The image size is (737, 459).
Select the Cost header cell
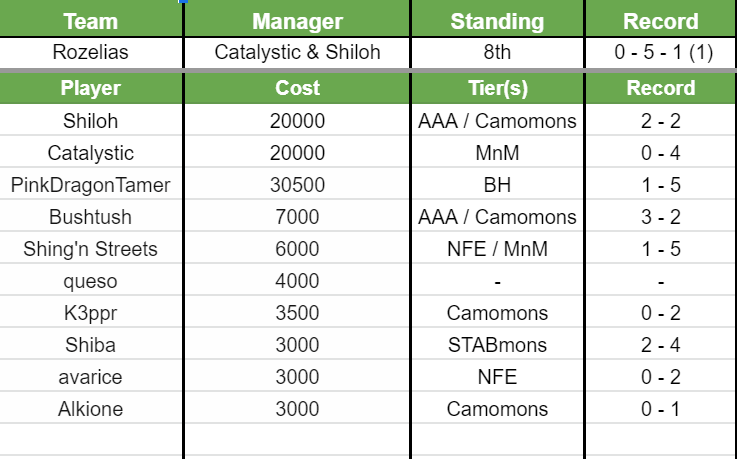click(297, 88)
